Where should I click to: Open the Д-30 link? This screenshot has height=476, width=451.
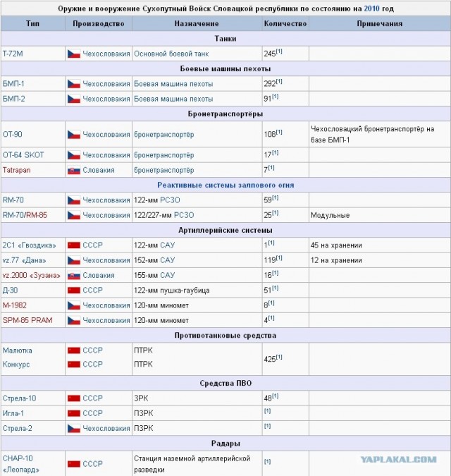click(11, 291)
